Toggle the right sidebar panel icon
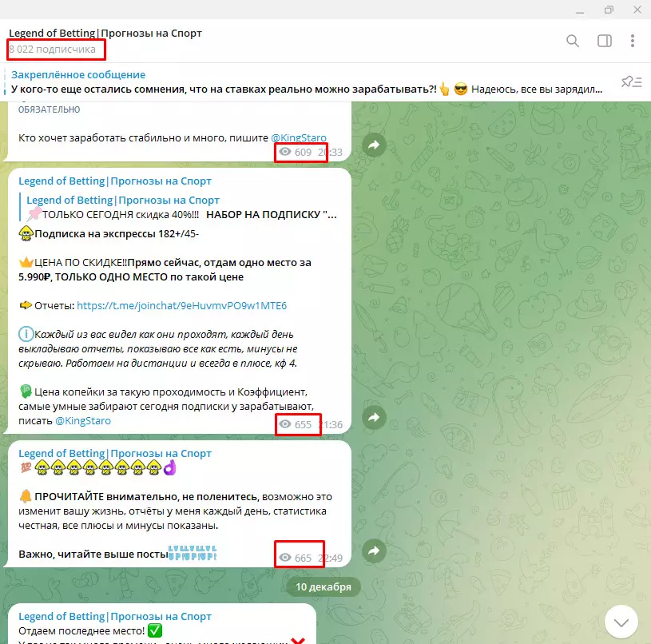Image resolution: width=651 pixels, height=644 pixels. 605,41
